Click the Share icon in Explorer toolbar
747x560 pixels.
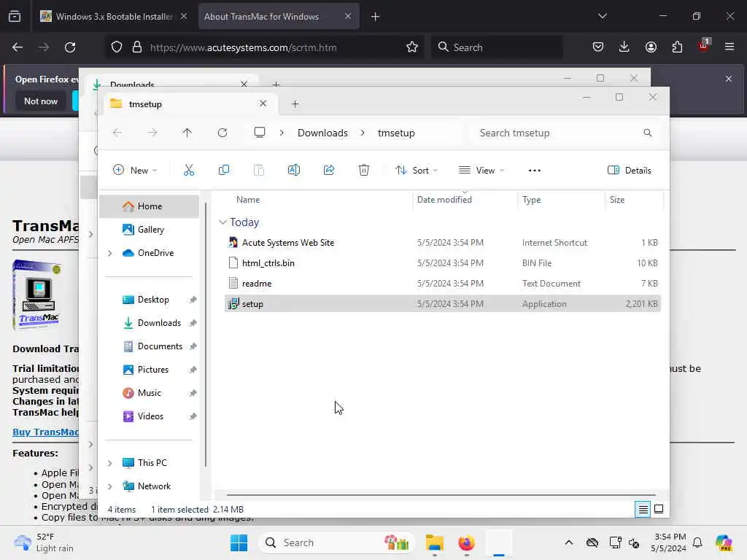[329, 170]
